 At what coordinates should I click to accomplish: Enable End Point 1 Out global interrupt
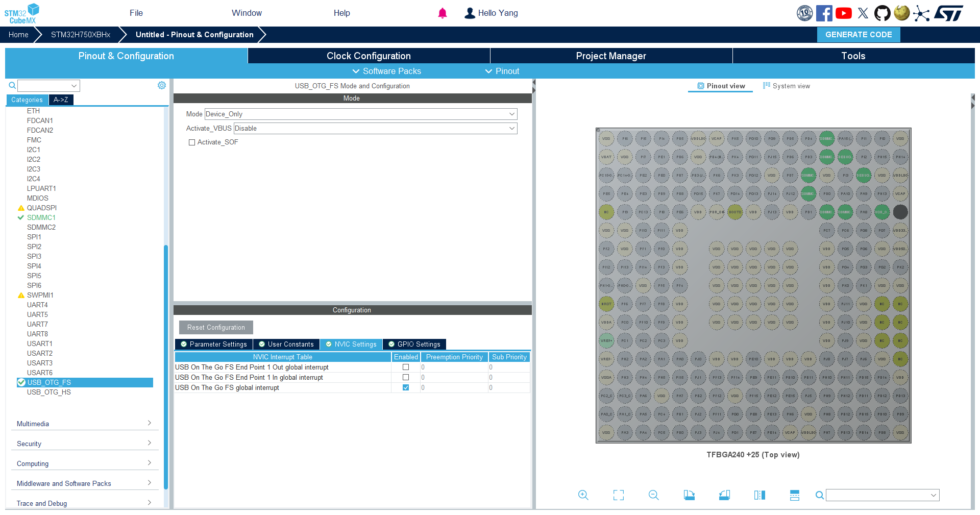tap(406, 367)
